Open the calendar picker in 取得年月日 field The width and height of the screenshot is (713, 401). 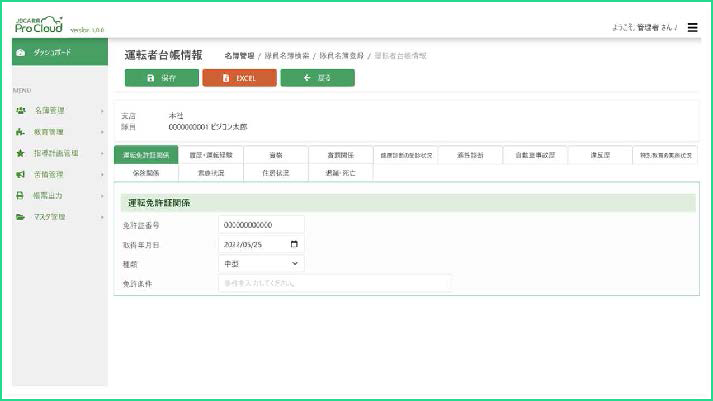click(293, 244)
